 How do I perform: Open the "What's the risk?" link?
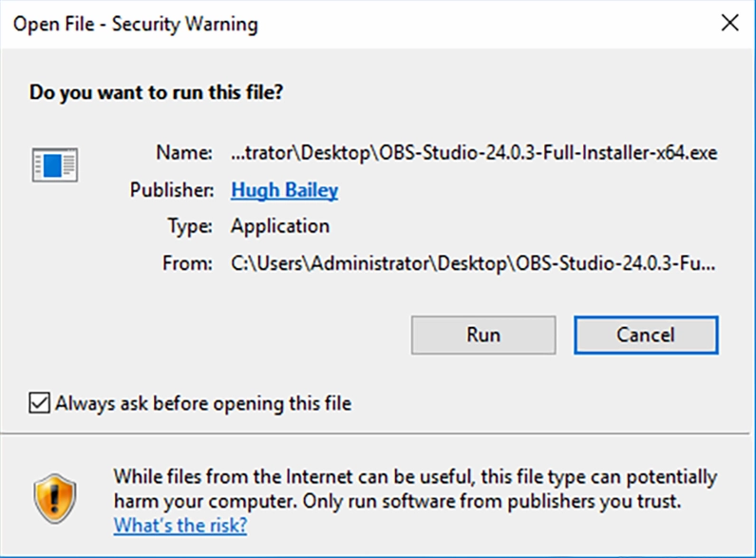180,525
